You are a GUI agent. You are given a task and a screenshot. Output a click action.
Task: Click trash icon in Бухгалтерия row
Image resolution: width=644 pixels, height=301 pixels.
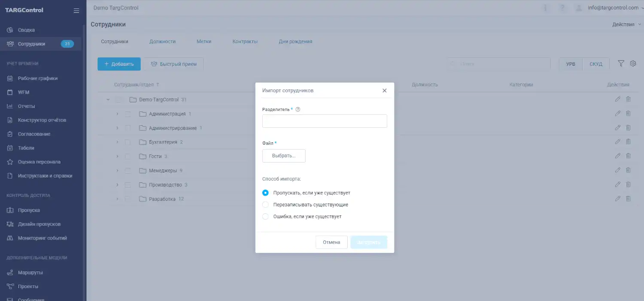pos(628,142)
